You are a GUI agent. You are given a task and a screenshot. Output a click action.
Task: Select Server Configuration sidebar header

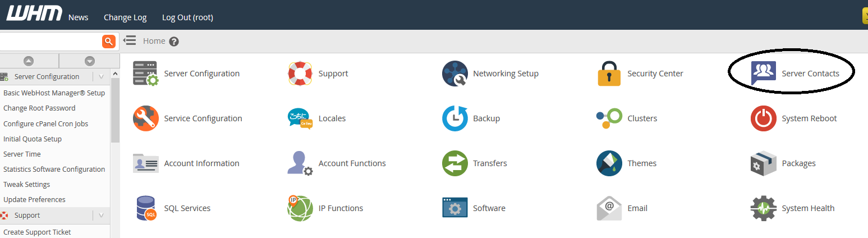tap(47, 76)
